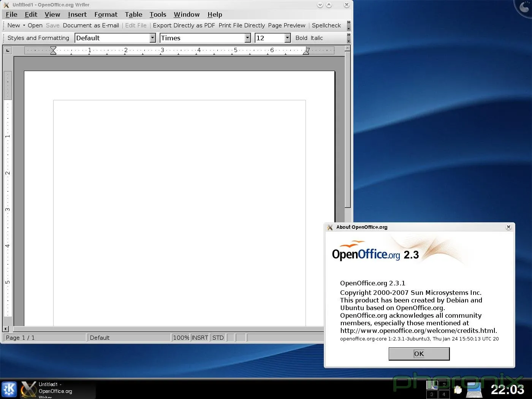Click the Klipper clipboard tray icon
Screen dimensions: 532x399
(458, 390)
